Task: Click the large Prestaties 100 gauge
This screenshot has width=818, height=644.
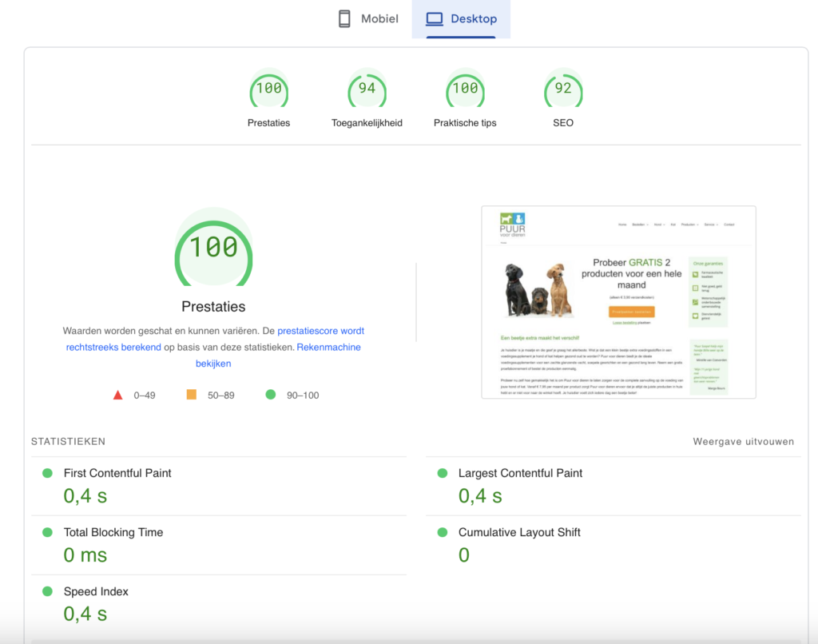Action: [x=213, y=247]
